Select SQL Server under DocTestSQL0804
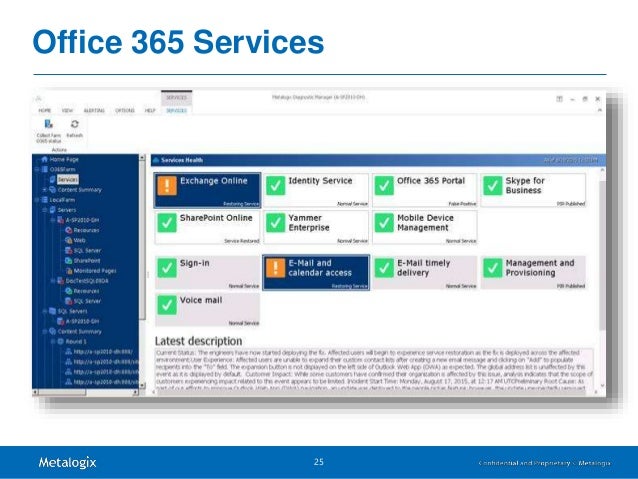Viewport: 638px width, 479px height. click(87, 301)
